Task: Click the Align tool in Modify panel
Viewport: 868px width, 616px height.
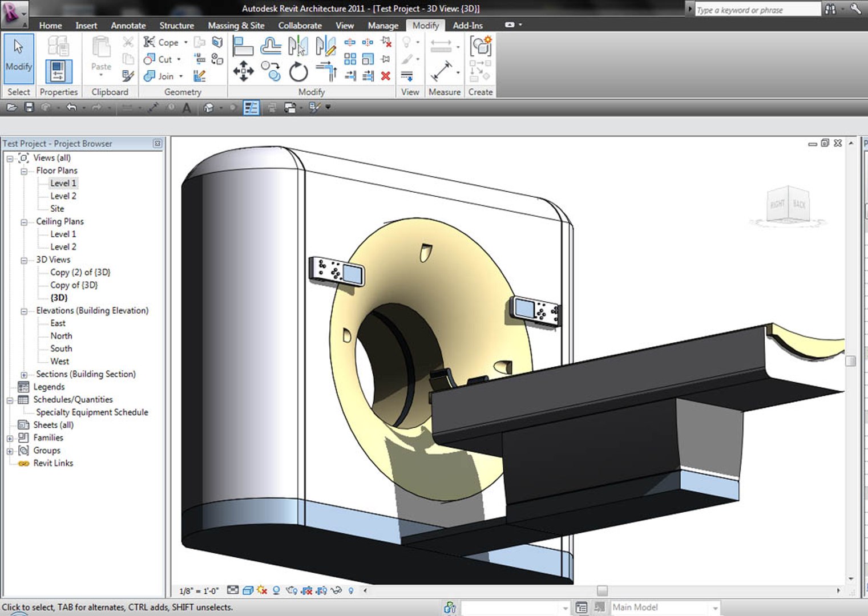Action: [243, 46]
